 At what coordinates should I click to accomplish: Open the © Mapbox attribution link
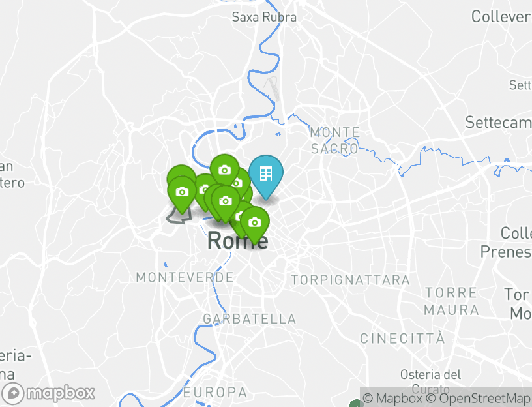(392, 398)
